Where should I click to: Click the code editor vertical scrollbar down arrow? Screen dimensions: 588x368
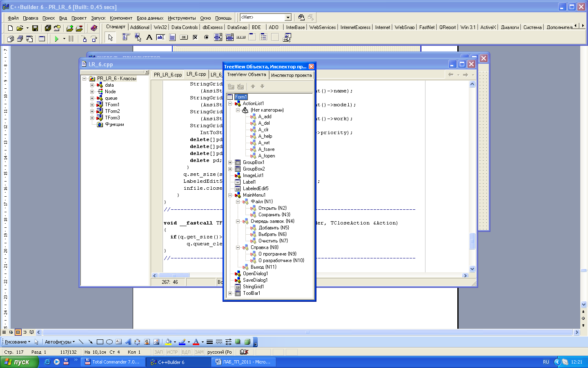(x=472, y=269)
